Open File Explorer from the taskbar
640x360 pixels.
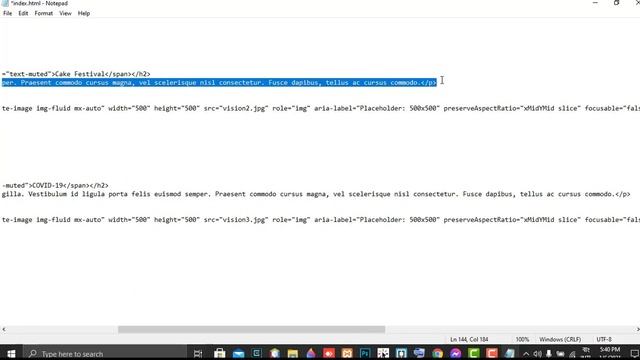[x=293, y=353]
